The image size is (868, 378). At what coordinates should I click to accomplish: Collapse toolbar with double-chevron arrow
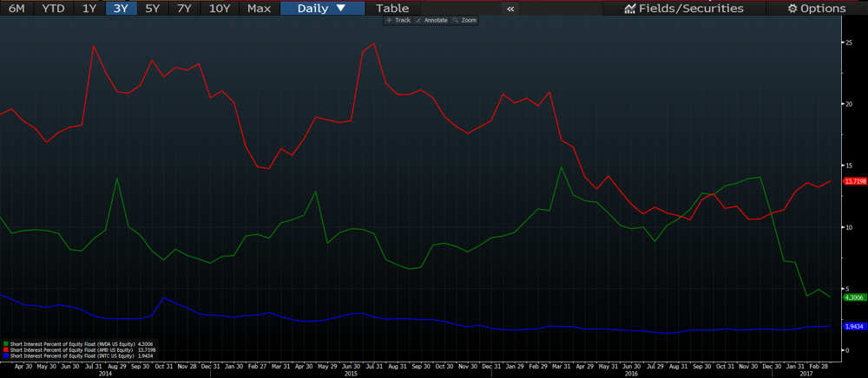click(510, 9)
